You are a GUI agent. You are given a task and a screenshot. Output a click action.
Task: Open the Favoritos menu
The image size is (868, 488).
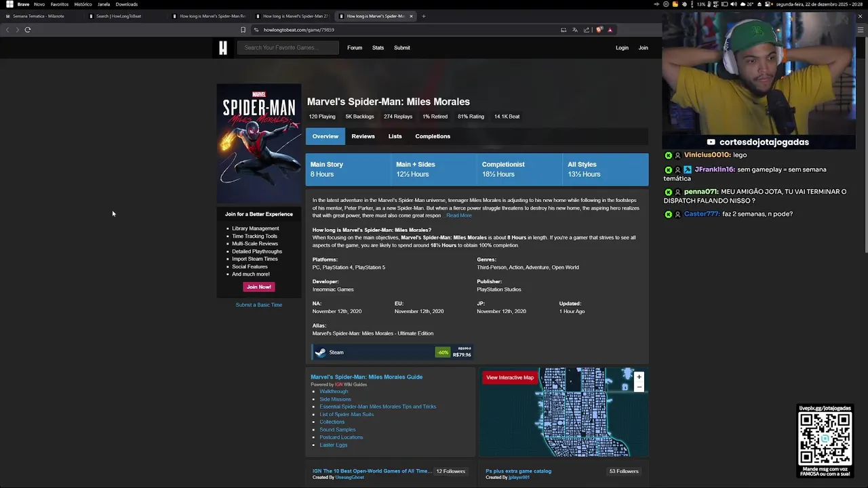click(60, 4)
